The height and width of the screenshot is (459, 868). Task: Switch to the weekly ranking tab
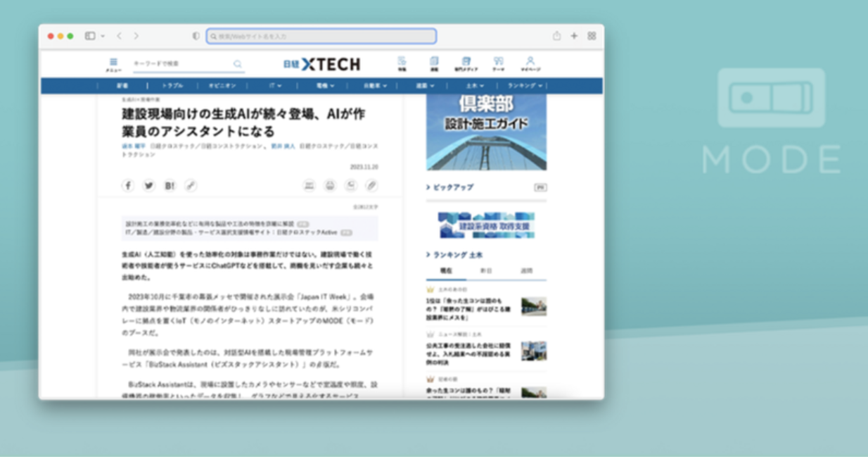[526, 270]
